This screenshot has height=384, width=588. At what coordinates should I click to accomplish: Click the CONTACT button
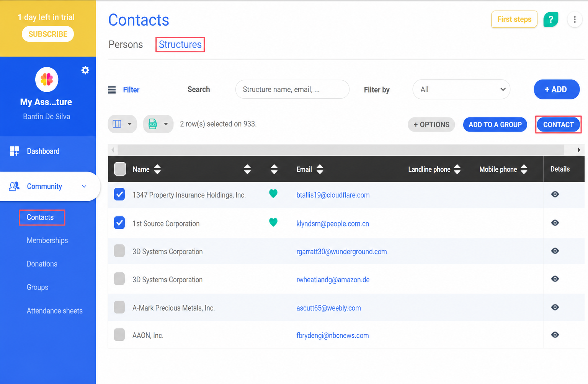pyautogui.click(x=559, y=125)
